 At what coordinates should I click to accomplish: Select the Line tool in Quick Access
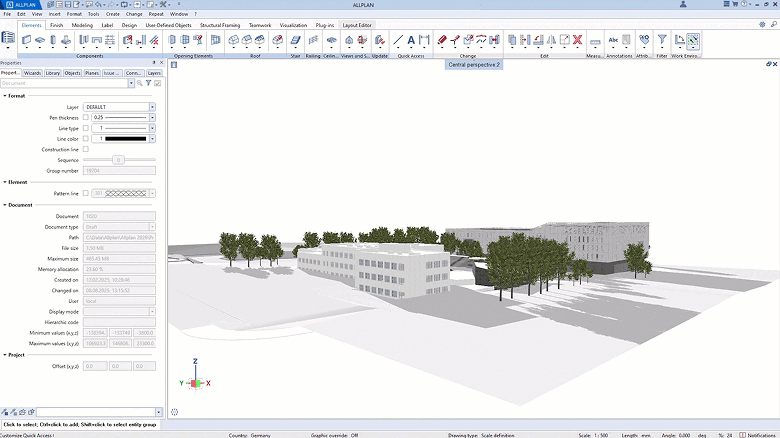pyautogui.click(x=398, y=40)
